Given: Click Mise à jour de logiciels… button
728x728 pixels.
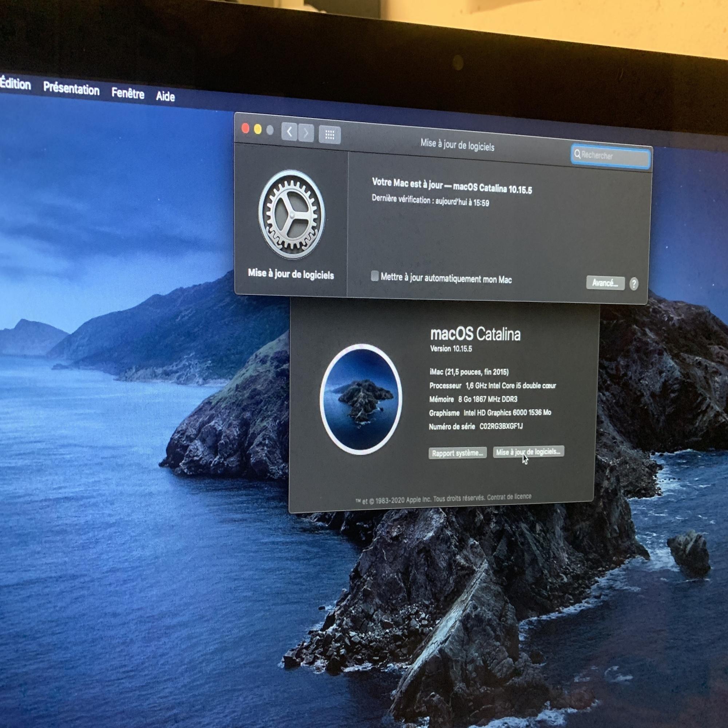Looking at the screenshot, I should coord(528,452).
